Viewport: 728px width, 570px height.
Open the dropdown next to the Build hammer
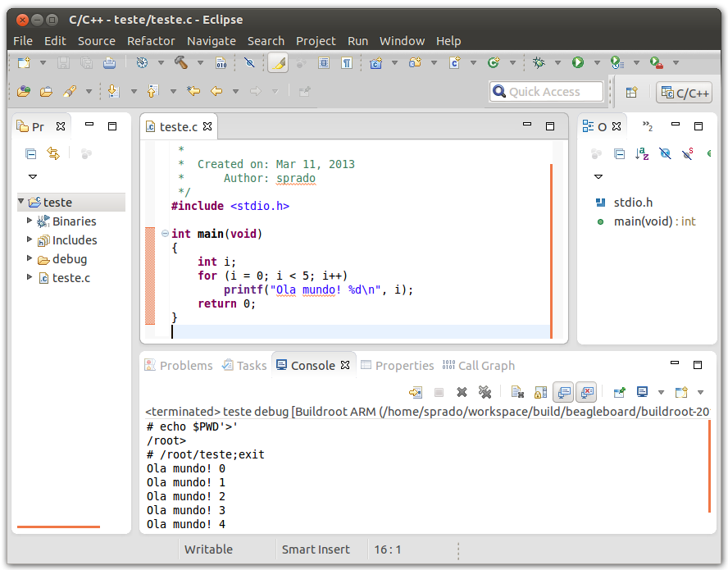200,62
